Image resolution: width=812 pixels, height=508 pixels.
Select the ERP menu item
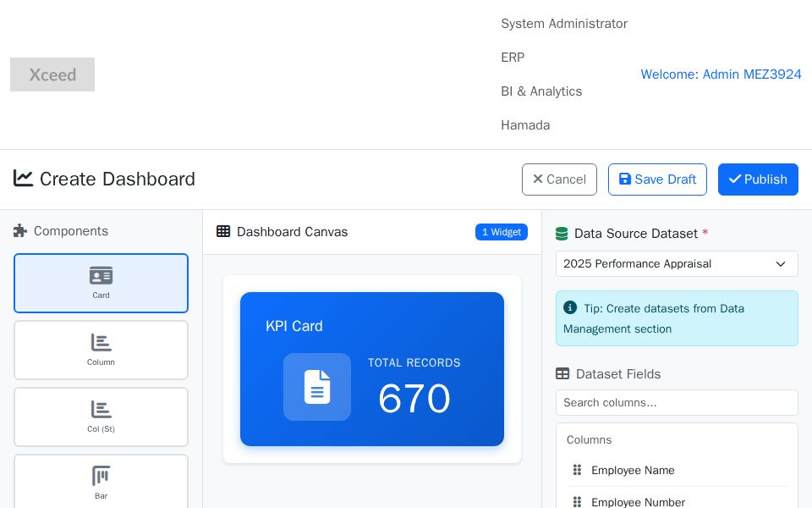pos(513,58)
